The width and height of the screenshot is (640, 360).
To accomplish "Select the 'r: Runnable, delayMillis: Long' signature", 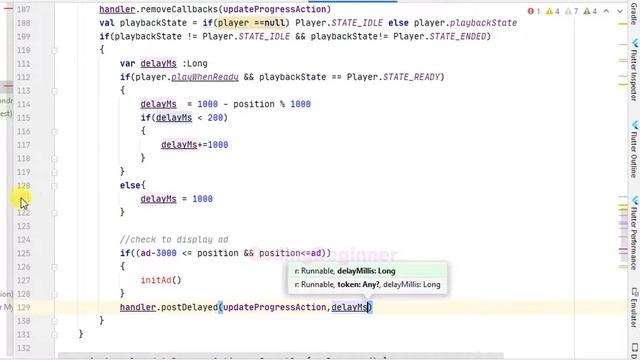I will point(367,271).
